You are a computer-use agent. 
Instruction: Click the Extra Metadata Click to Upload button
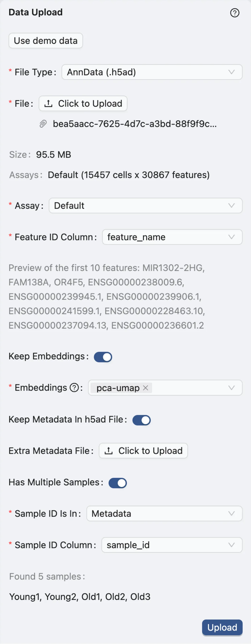143,451
